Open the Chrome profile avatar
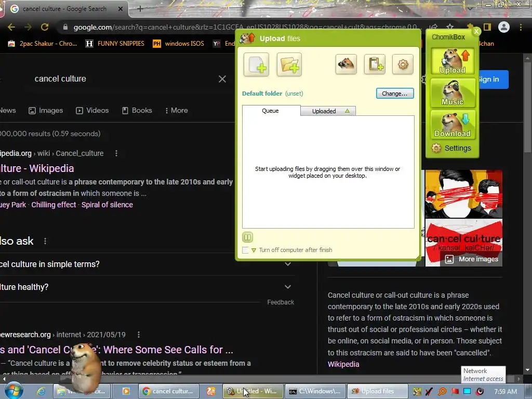The height and width of the screenshot is (399, 532). click(504, 27)
